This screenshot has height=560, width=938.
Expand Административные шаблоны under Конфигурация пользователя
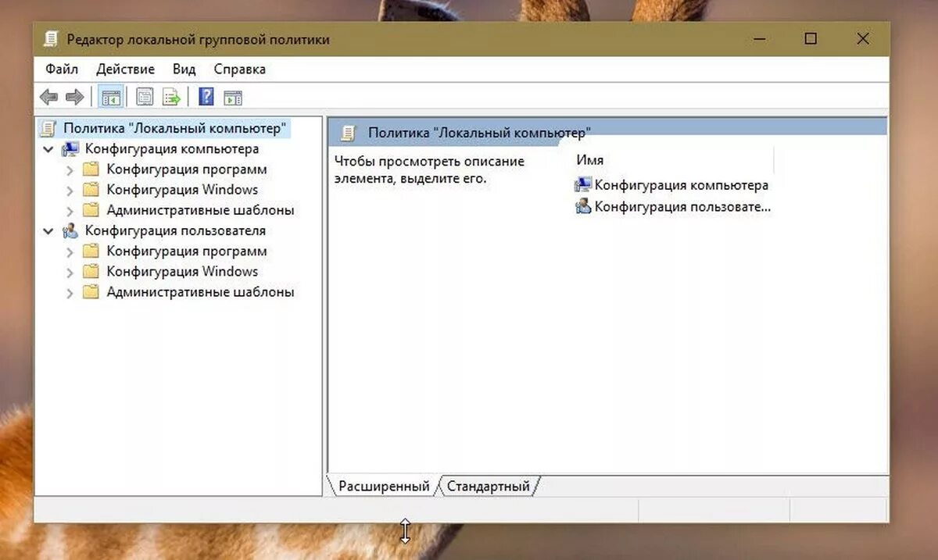[x=70, y=292]
